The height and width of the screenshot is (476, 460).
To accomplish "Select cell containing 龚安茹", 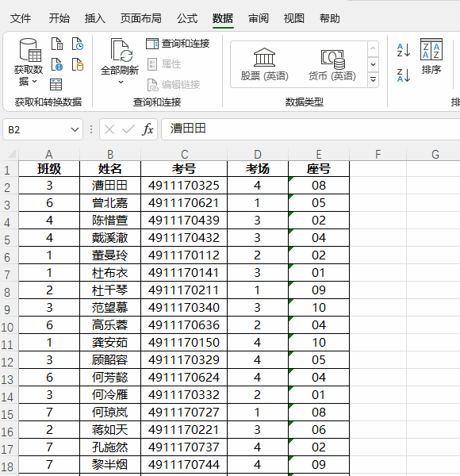I will [x=110, y=343].
